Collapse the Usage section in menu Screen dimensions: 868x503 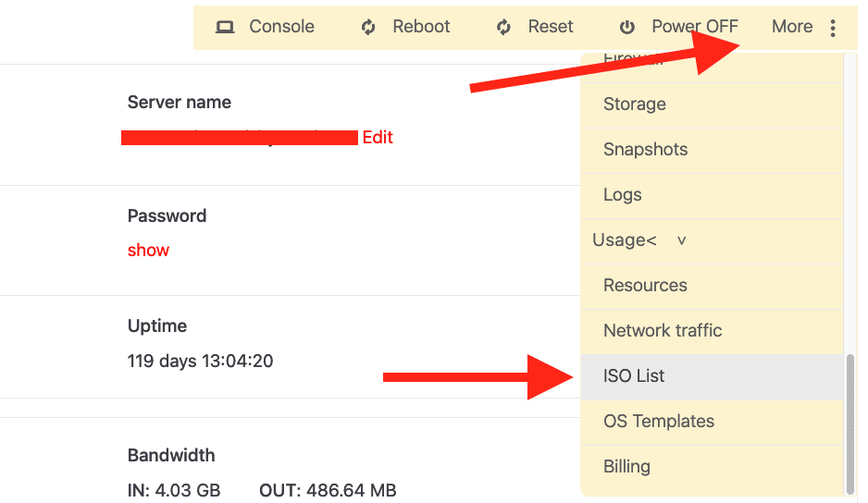pos(624,240)
